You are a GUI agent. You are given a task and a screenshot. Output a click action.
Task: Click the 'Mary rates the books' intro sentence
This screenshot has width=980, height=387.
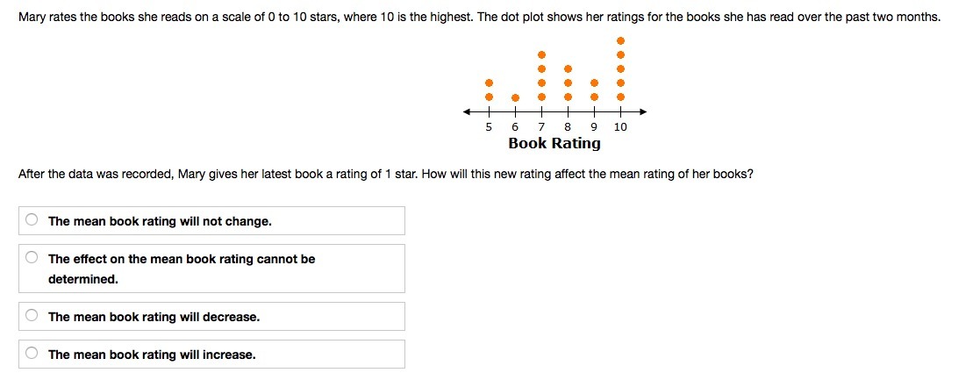478,18
